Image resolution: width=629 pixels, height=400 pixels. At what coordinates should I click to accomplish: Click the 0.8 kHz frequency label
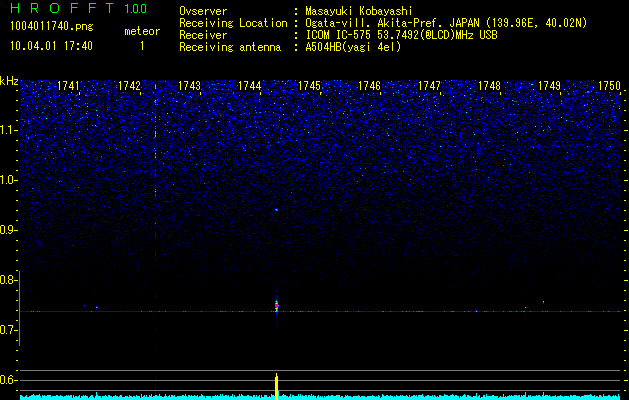(9, 280)
